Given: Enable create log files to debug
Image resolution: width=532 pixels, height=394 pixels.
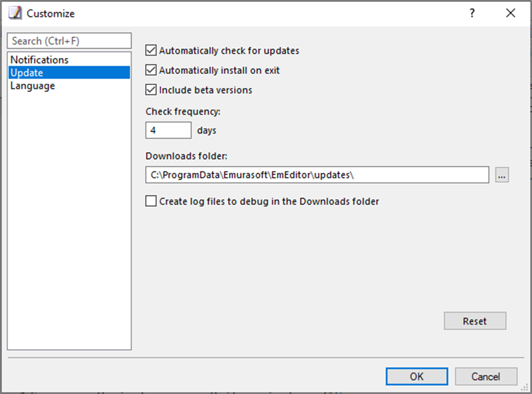Looking at the screenshot, I should 150,201.
